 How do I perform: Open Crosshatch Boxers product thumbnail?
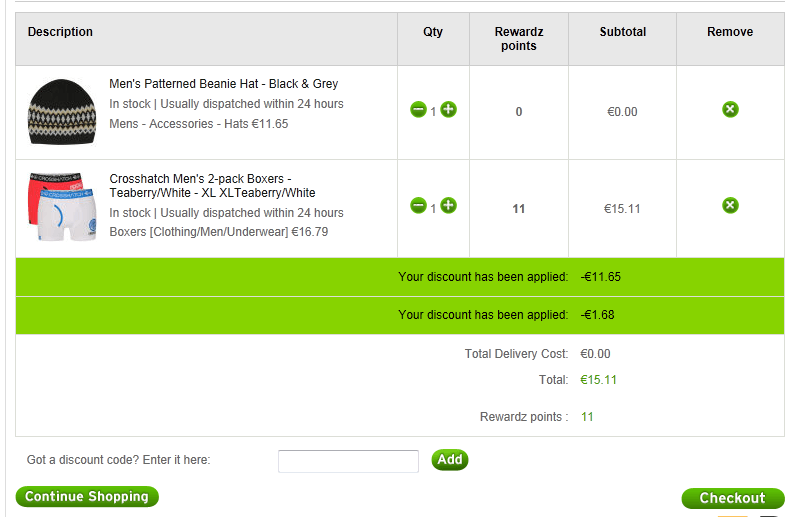62,207
